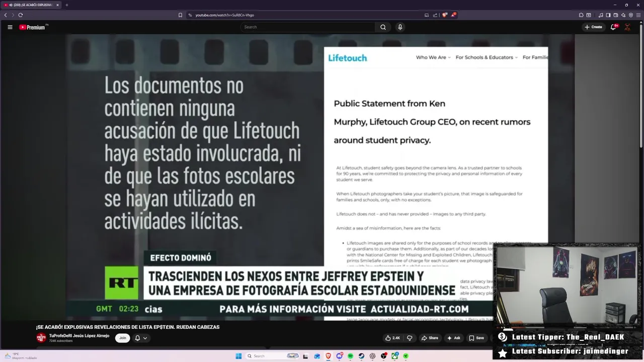Expand subscription notification bell dropdown

141,338
